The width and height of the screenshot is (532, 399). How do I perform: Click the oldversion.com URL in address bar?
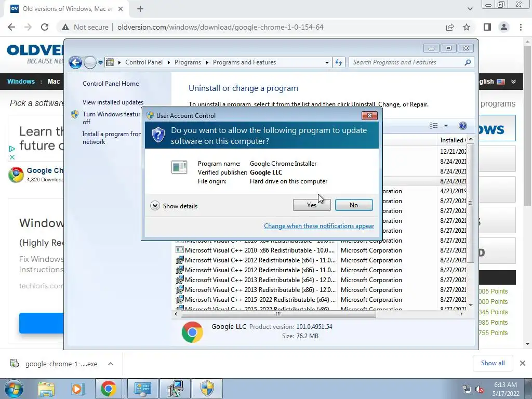pos(220,27)
